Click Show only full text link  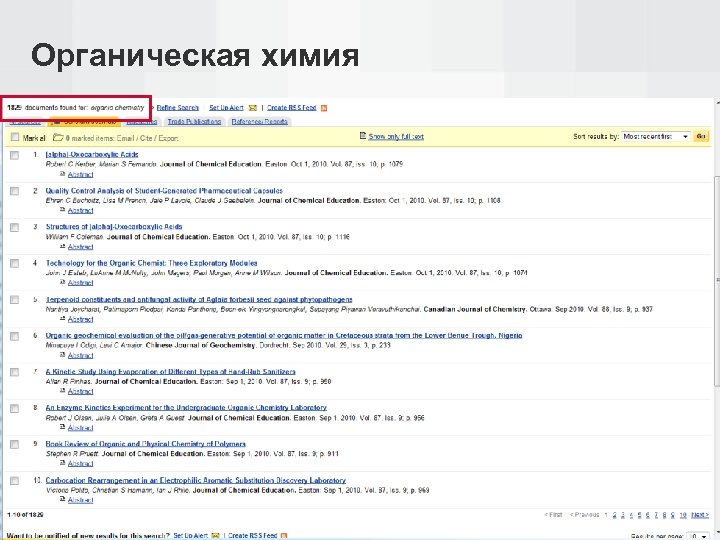point(396,136)
